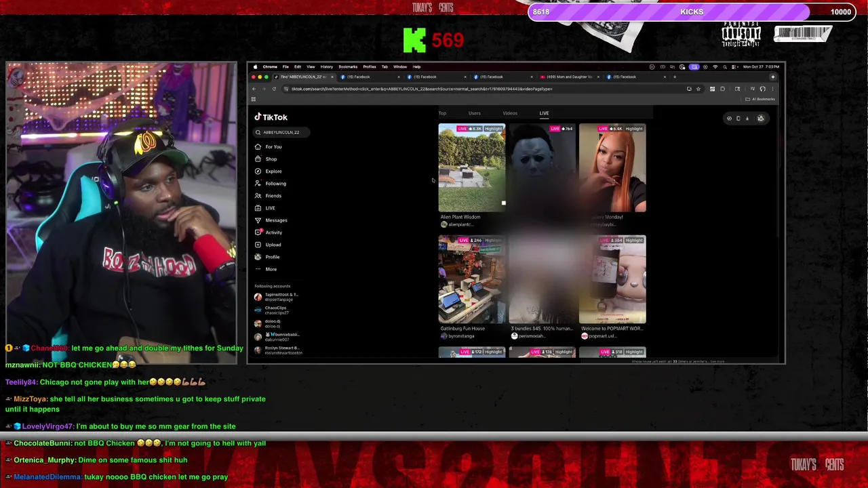Switch to the Top search tab
Viewport: 868px width, 488px height.
tap(442, 113)
